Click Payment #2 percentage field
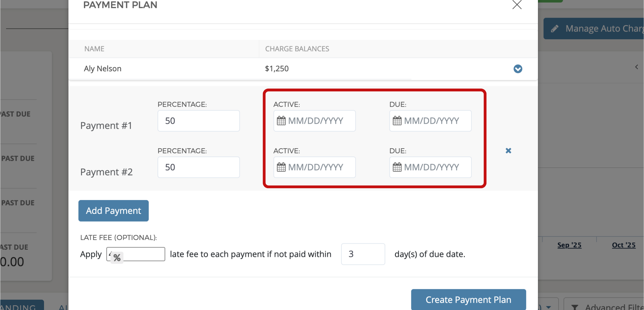 [x=198, y=167]
